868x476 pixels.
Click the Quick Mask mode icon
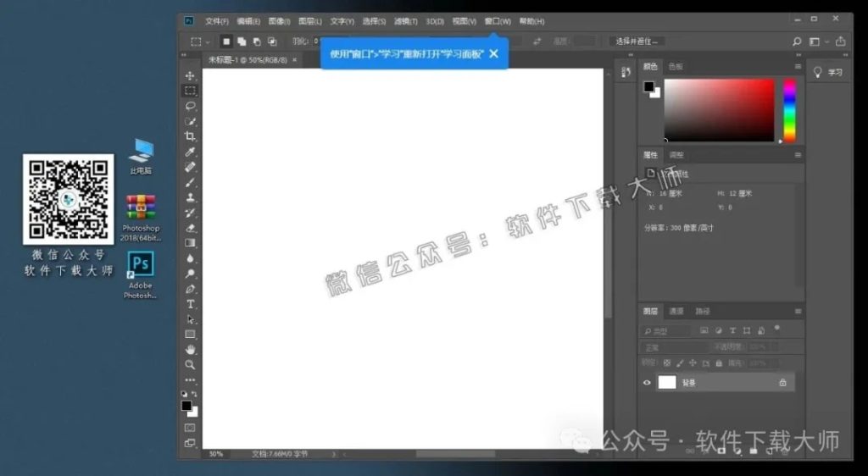190,428
